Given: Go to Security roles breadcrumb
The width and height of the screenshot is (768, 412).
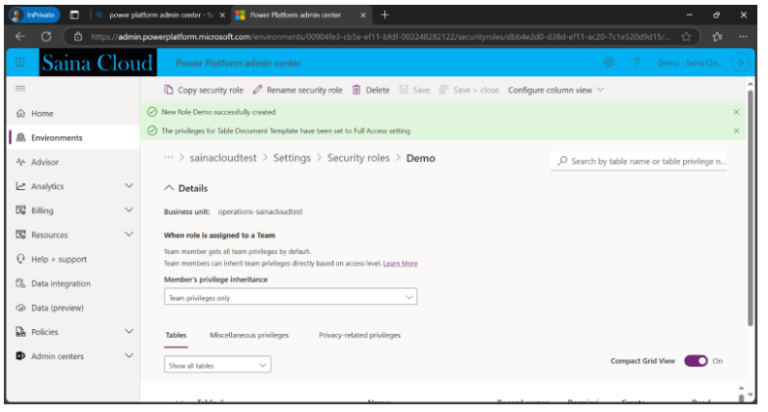Looking at the screenshot, I should [359, 158].
